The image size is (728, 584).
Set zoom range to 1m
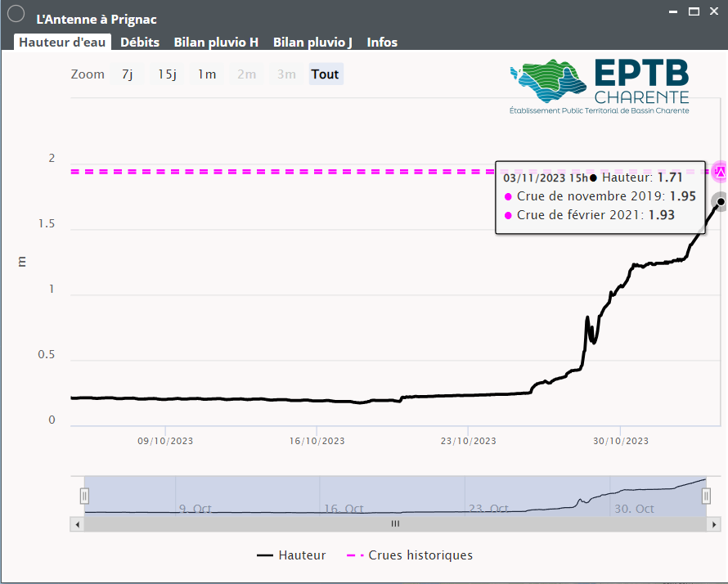[x=207, y=74]
